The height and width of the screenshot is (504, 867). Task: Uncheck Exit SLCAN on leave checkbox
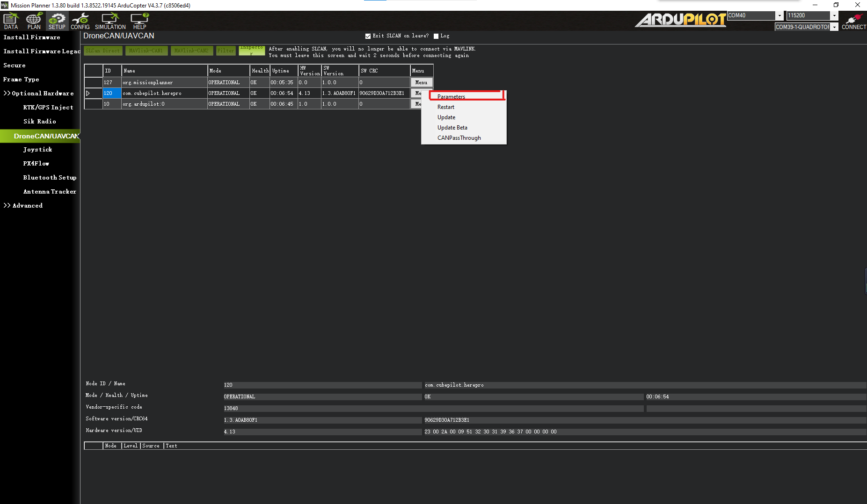pyautogui.click(x=368, y=36)
